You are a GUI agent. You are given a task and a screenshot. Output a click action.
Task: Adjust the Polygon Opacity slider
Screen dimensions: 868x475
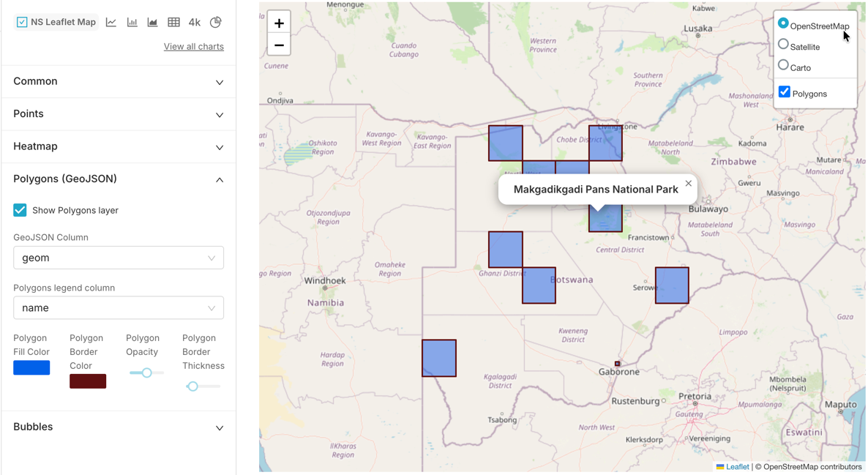146,373
